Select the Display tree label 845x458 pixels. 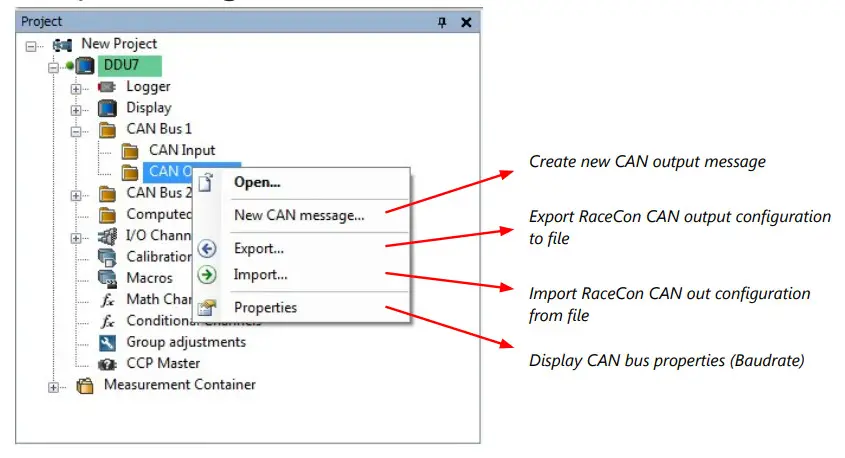coord(149,108)
